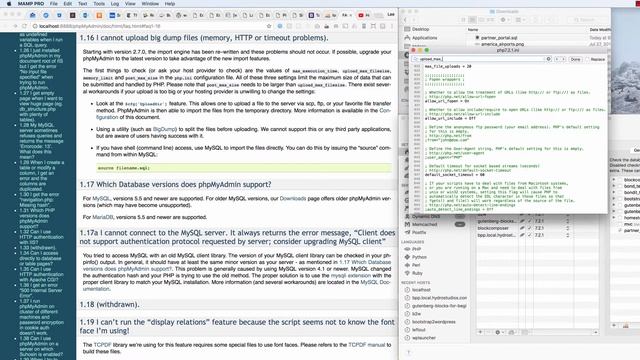Toggle checkmark for blockcomposer host
Image resolution: width=640 pixels, height=360 pixels.
pos(529,228)
